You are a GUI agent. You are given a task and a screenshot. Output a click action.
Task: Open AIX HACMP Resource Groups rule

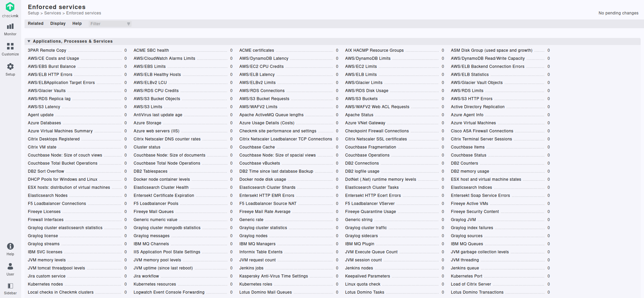pyautogui.click(x=374, y=50)
